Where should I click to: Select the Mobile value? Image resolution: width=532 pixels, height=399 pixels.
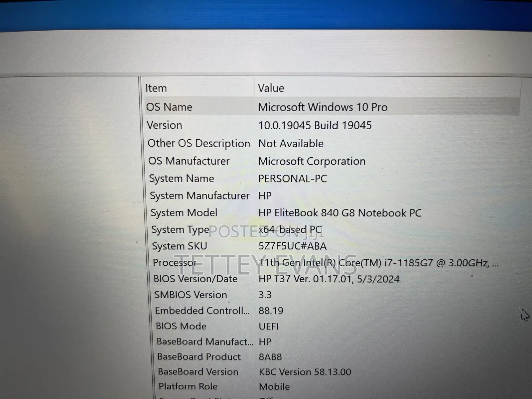pos(274,386)
